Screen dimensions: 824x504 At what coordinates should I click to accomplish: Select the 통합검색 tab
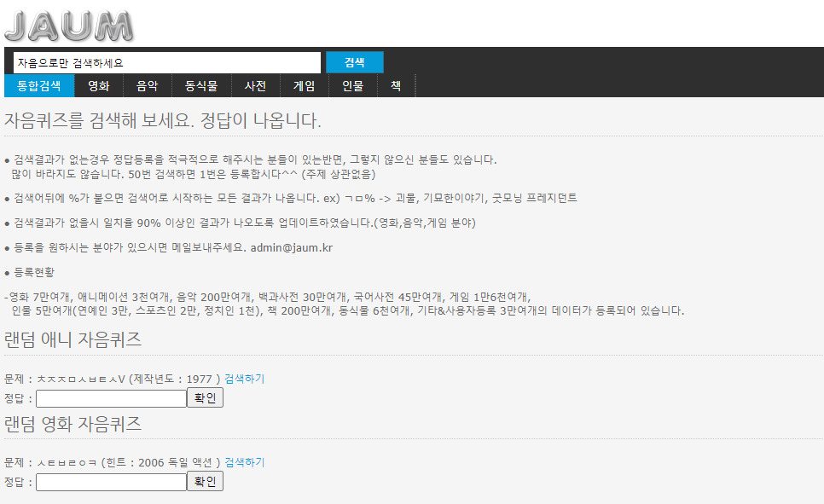coord(39,85)
